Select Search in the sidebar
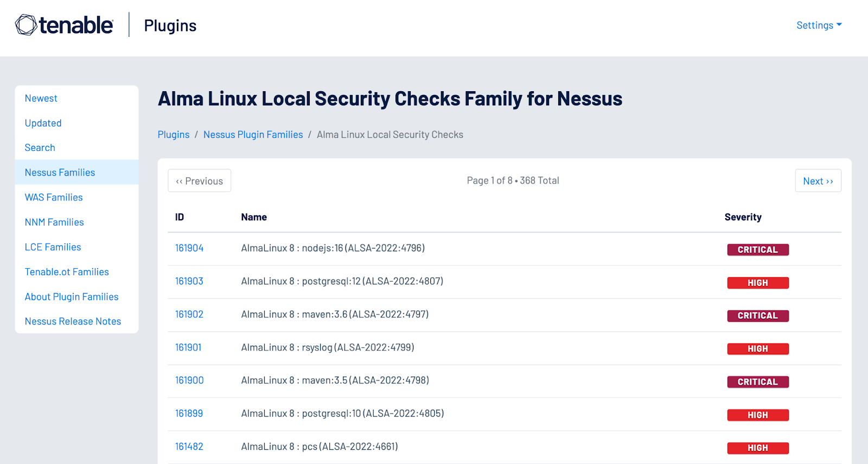 coord(40,148)
